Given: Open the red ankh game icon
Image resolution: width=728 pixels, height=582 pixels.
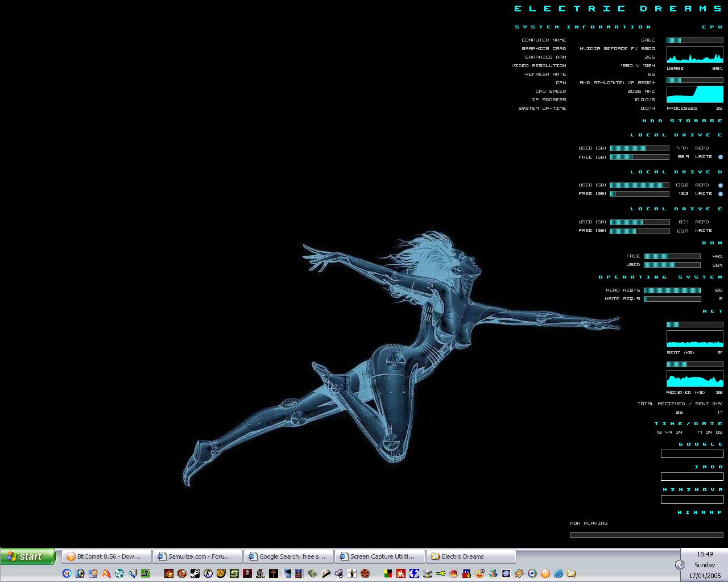Looking at the screenshot, I should click(274, 573).
